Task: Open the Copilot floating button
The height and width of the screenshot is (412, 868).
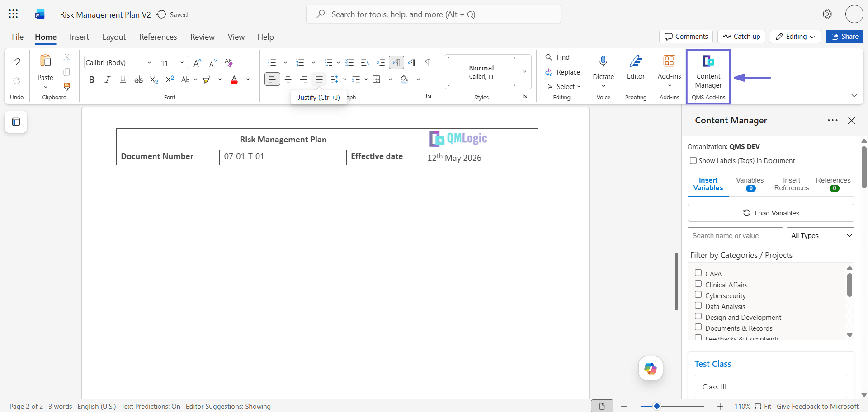Action: pyautogui.click(x=651, y=369)
